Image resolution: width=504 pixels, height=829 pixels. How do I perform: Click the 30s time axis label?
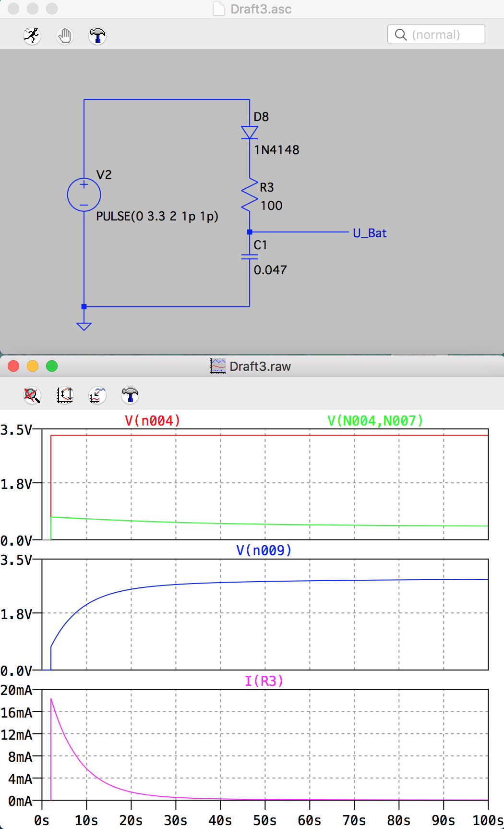click(x=175, y=820)
